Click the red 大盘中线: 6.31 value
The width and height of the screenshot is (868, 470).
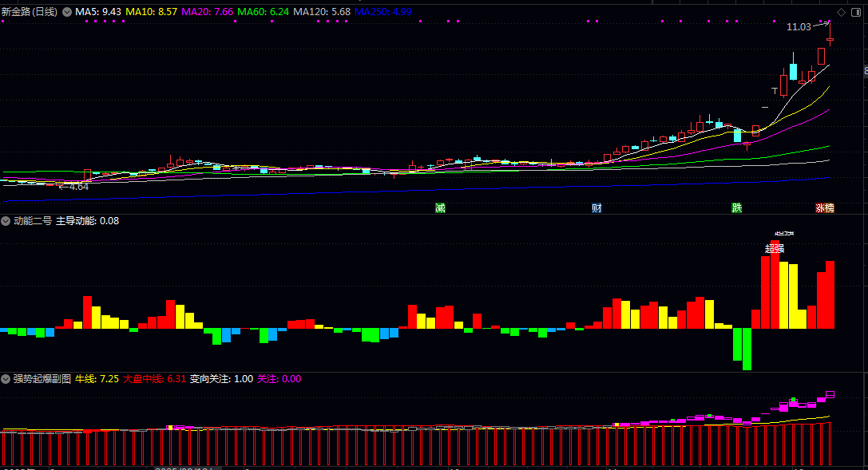click(154, 379)
